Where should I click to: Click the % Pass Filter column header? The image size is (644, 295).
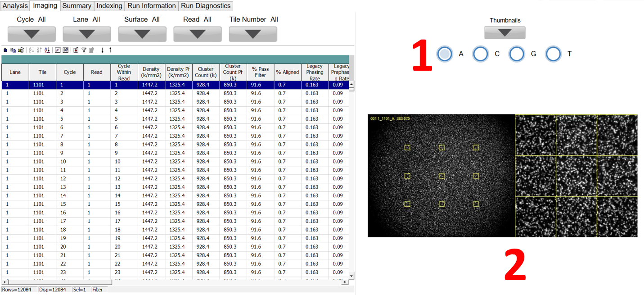pyautogui.click(x=260, y=72)
